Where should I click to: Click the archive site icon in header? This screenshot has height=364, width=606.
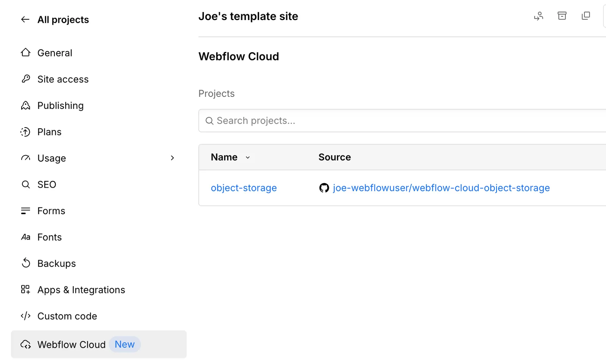pos(562,16)
